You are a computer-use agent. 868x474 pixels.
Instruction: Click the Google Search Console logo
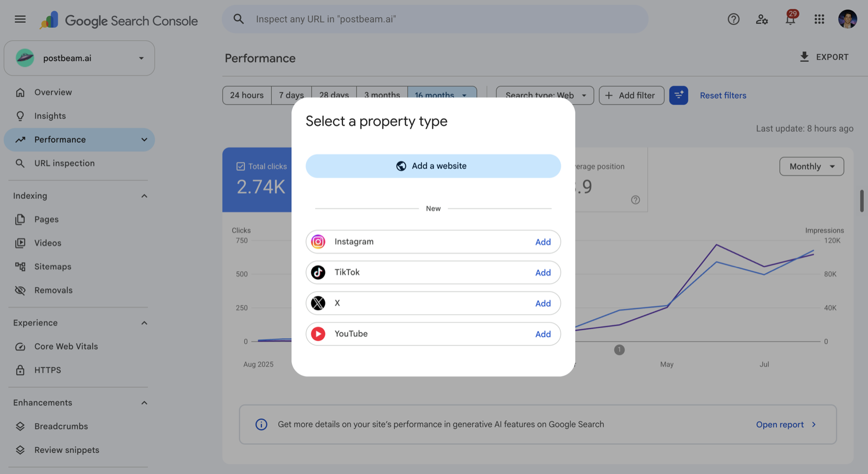pyautogui.click(x=118, y=21)
